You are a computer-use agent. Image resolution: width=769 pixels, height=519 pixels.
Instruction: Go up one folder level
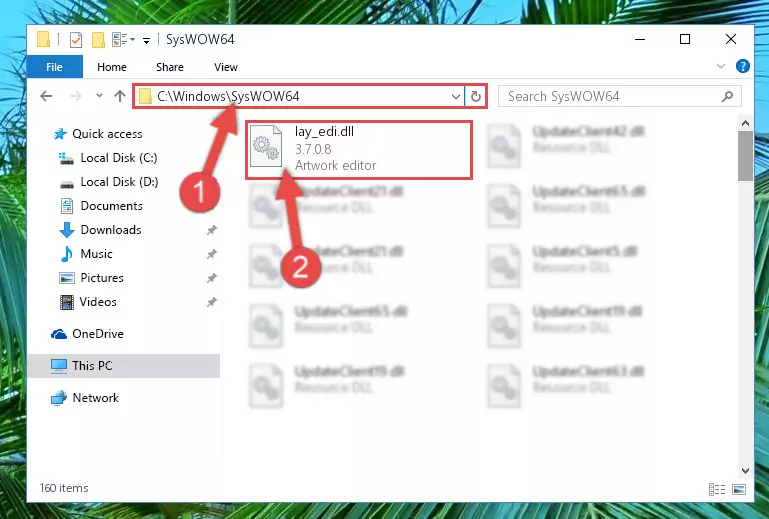120,96
